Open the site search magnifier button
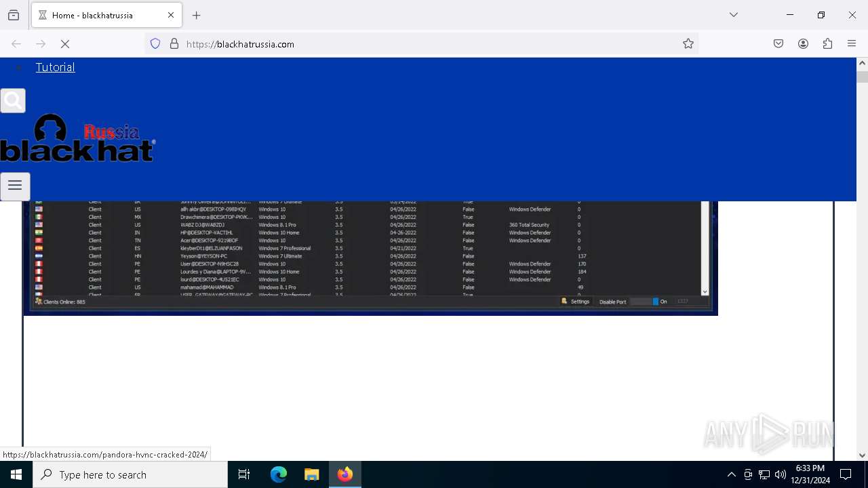 click(x=13, y=101)
